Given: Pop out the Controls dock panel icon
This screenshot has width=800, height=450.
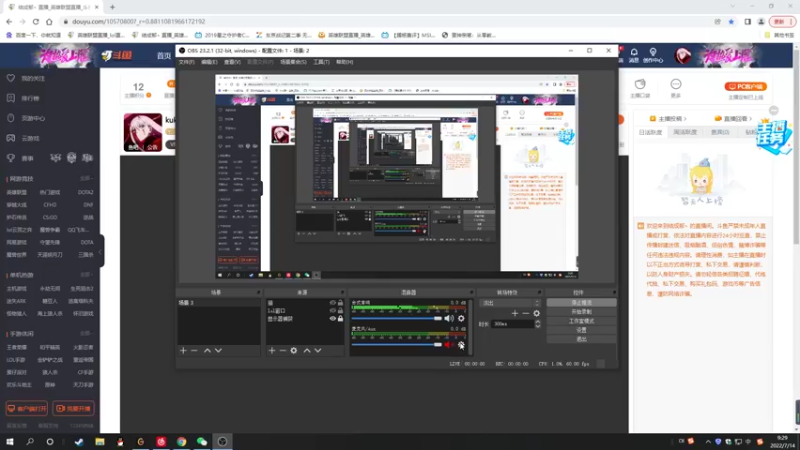Looking at the screenshot, I should 614,293.
